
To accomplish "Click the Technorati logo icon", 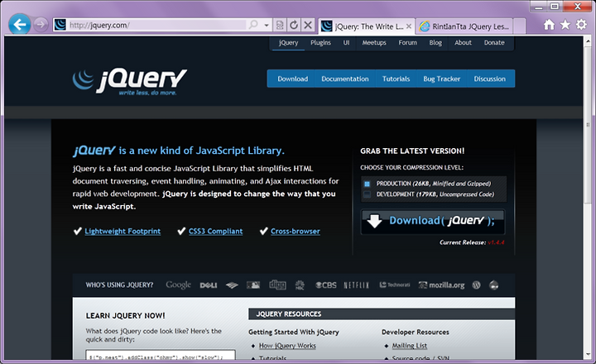I will click(395, 285).
